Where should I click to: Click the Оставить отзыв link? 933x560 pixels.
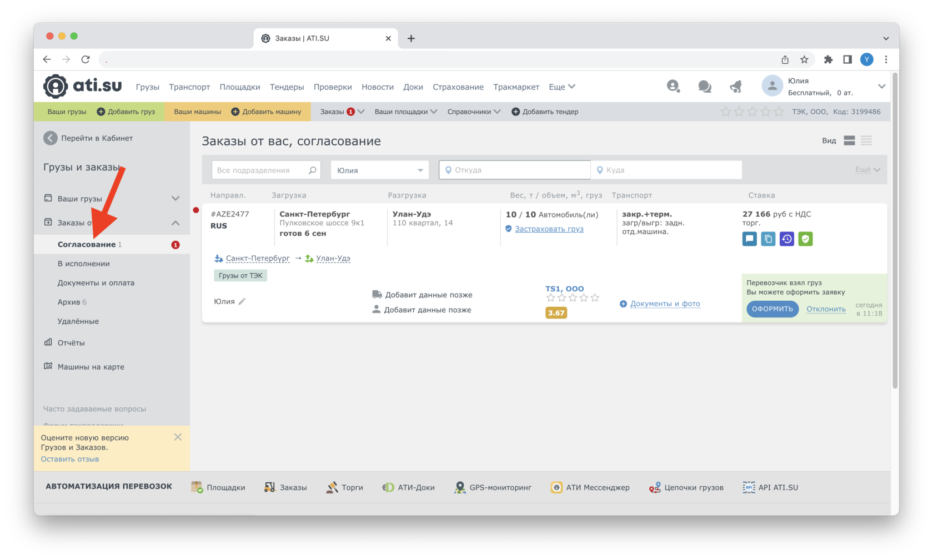point(70,459)
